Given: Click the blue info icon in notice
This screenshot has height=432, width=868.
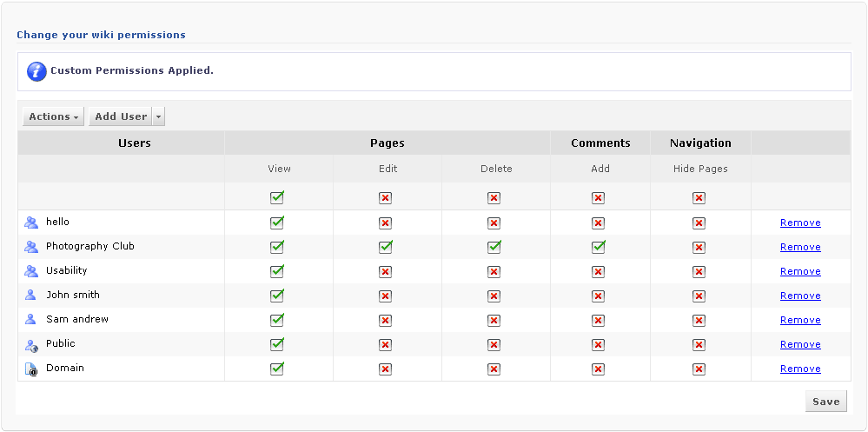Looking at the screenshot, I should pyautogui.click(x=36, y=71).
